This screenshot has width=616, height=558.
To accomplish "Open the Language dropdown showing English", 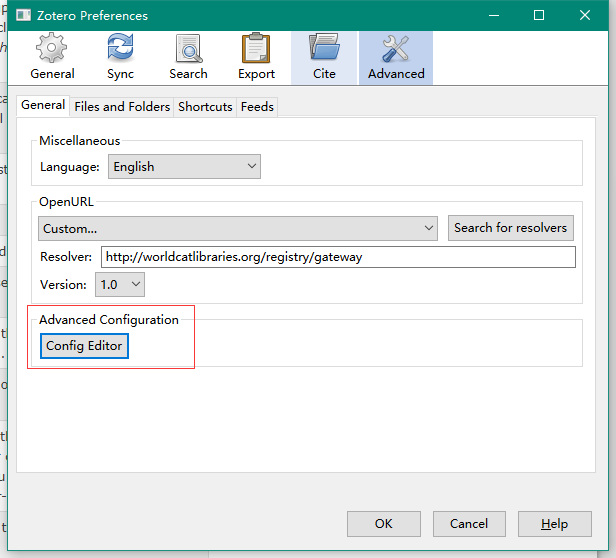I will tap(184, 167).
